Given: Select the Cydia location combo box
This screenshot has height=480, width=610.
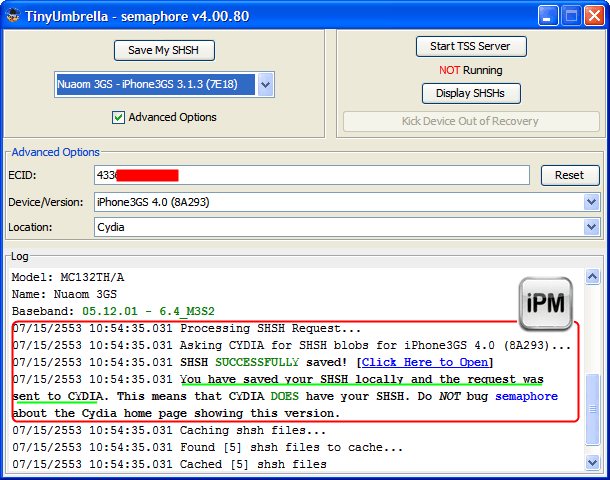Looking at the screenshot, I should (347, 227).
